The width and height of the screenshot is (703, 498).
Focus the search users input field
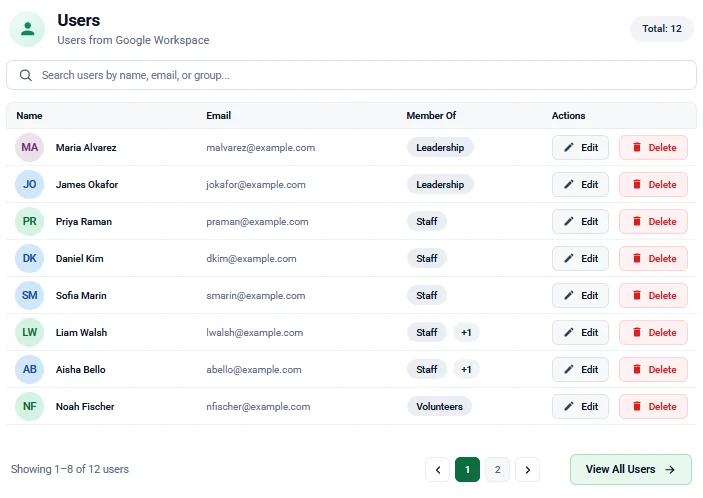[x=352, y=75]
